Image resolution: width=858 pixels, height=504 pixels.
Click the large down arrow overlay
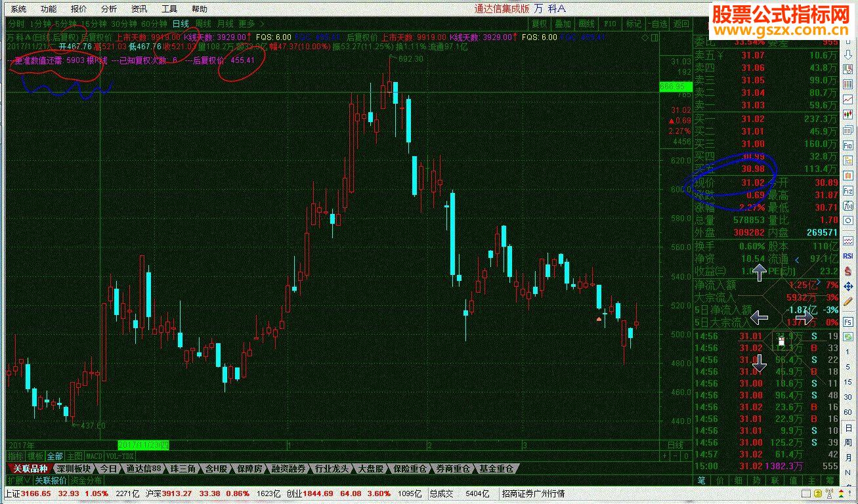760,362
